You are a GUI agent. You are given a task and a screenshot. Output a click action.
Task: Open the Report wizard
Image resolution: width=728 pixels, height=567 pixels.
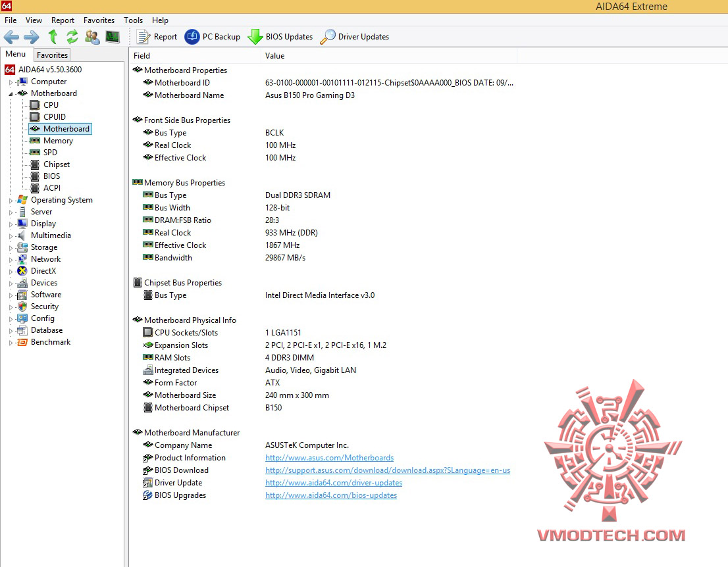(x=157, y=37)
